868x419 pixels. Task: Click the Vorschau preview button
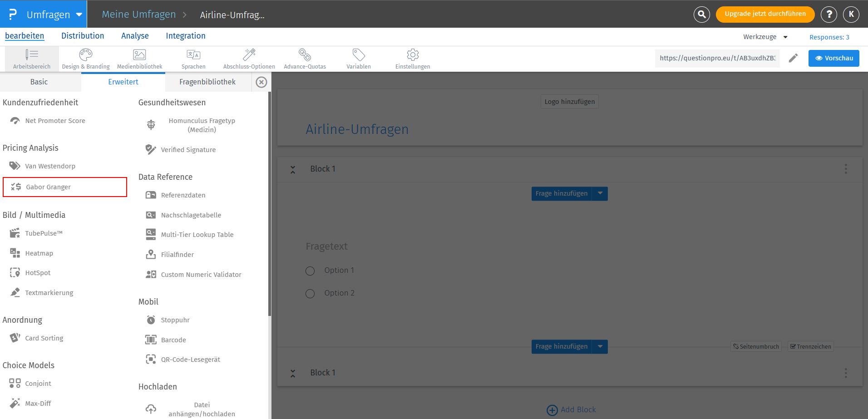(x=833, y=58)
